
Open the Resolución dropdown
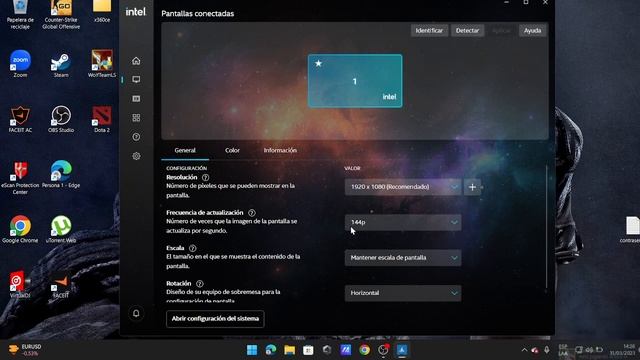tap(403, 187)
